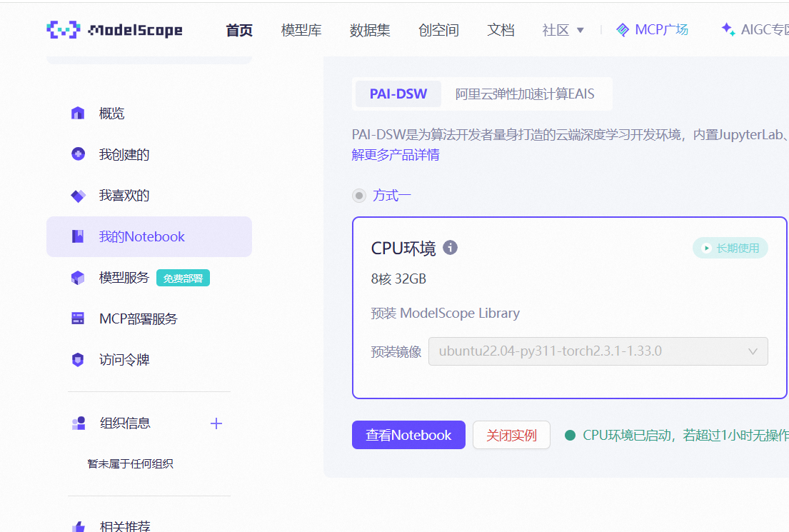This screenshot has width=789, height=532.
Task: Click the 8核 32GB spec text
Action: click(398, 278)
